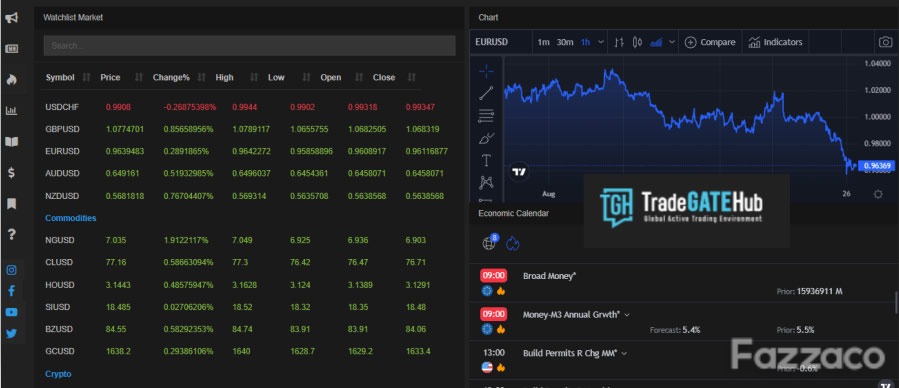Select the horizontal lines Fibonacci tool
This screenshot has width=899, height=388.
coord(486,116)
